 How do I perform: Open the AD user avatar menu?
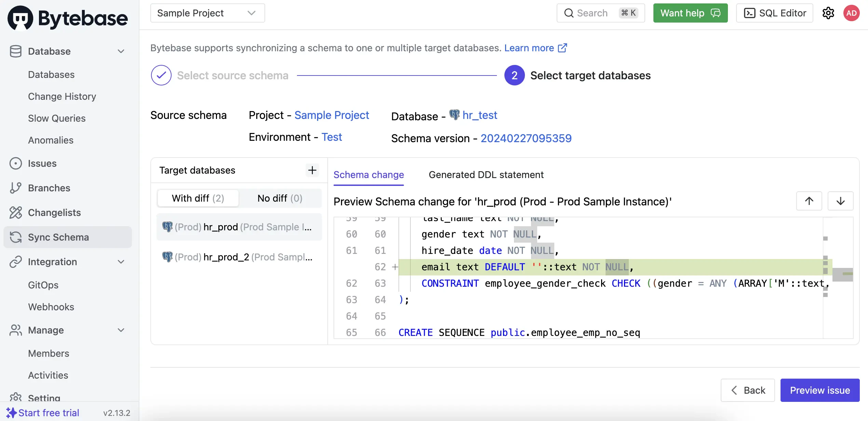pos(852,13)
